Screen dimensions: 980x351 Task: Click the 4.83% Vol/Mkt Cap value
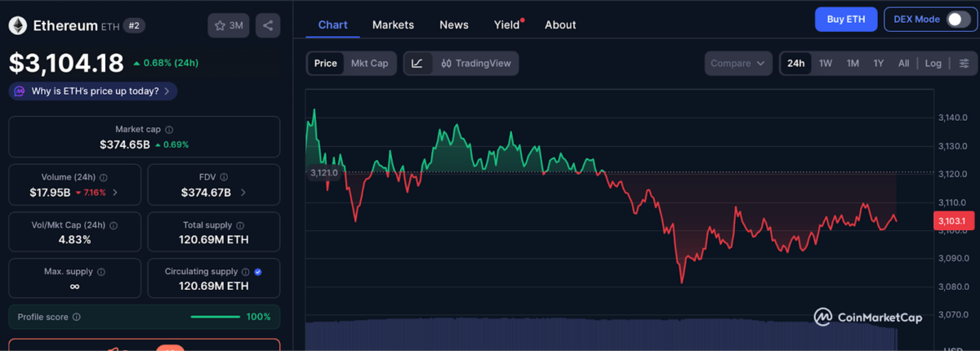(75, 240)
